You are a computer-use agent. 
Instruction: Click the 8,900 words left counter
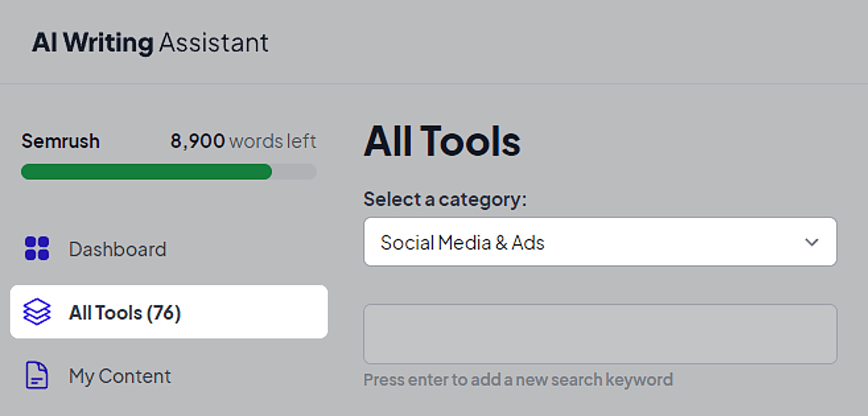(x=243, y=141)
